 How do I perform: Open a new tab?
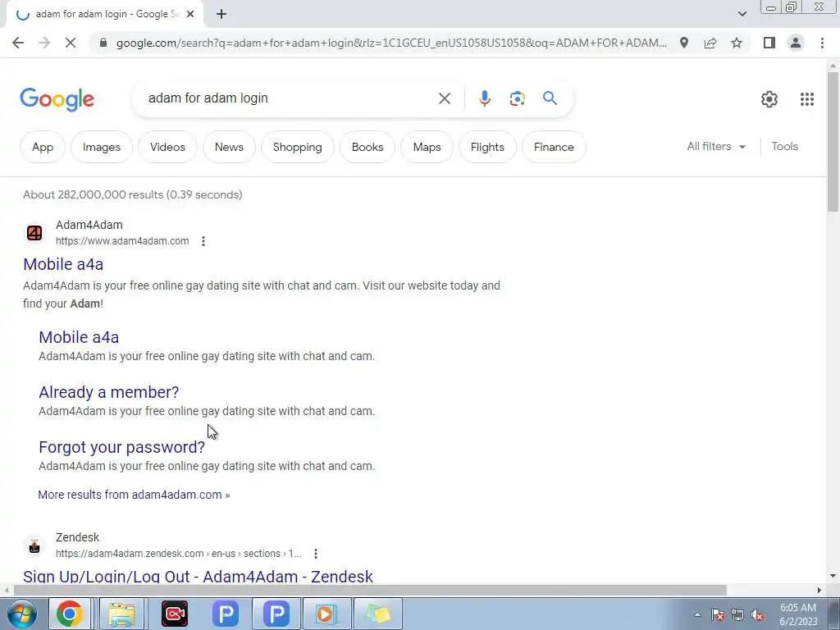pos(221,15)
